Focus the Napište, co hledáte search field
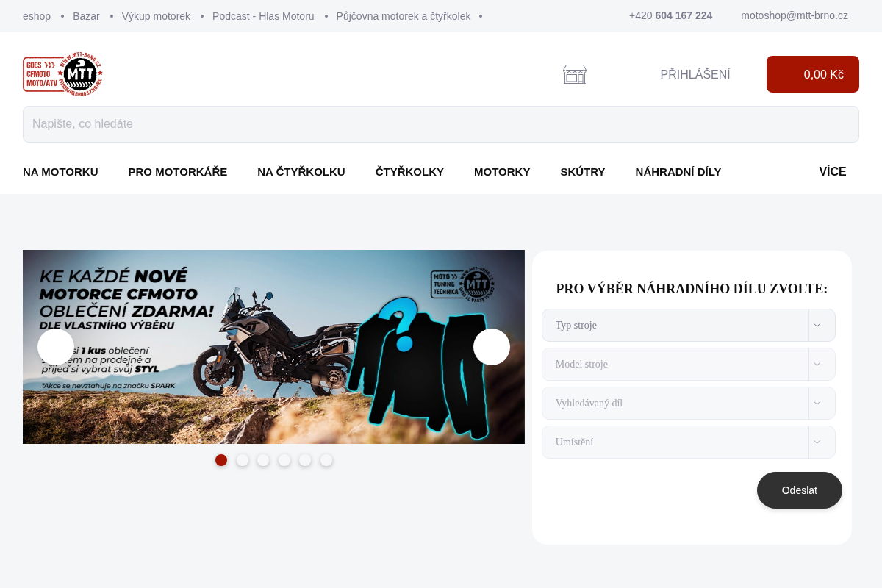The height and width of the screenshot is (588, 882). (x=441, y=124)
